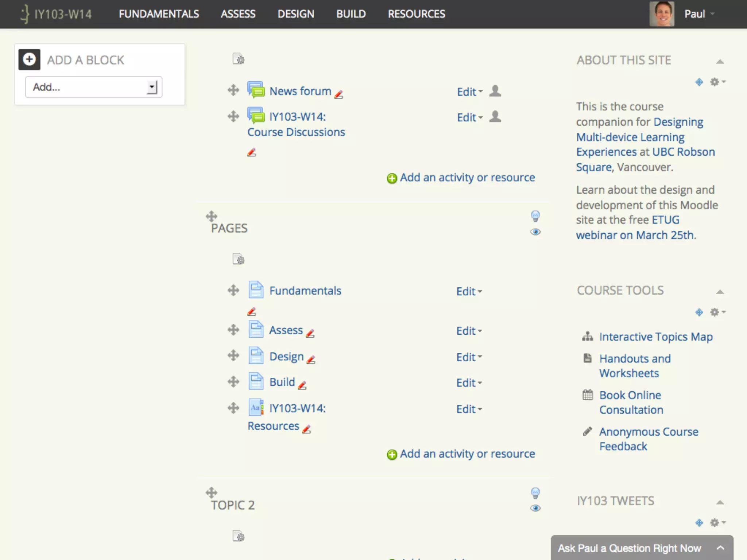Click the black plus icon in Add a Block
Image resolution: width=747 pixels, height=560 pixels.
pos(30,59)
